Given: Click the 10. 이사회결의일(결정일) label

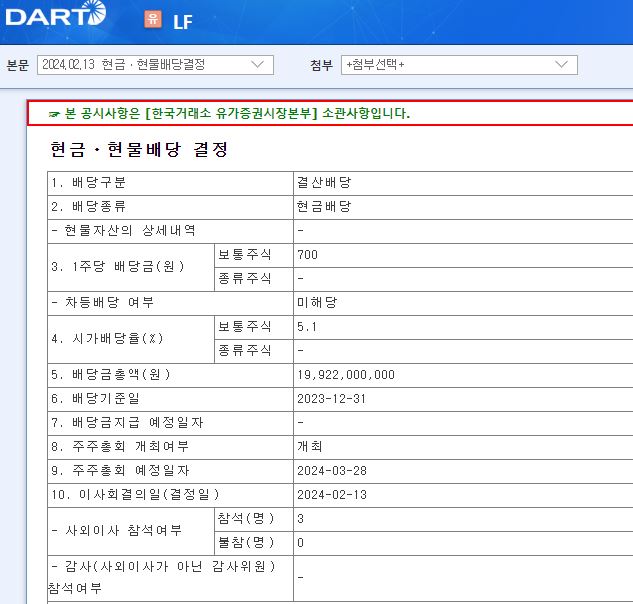Looking at the screenshot, I should (x=135, y=495).
